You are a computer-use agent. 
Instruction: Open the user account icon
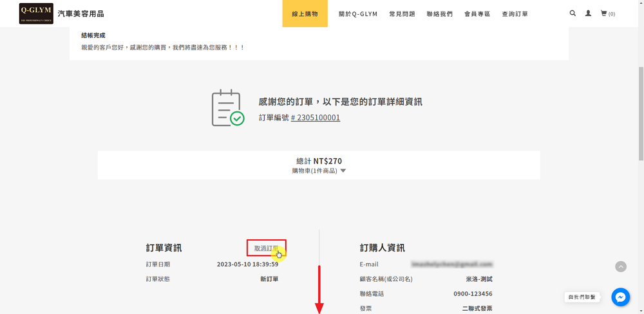pos(588,13)
